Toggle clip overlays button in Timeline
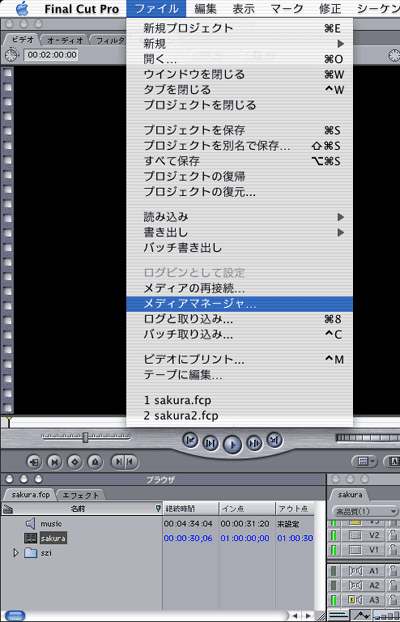400x622 pixels. coord(362,616)
